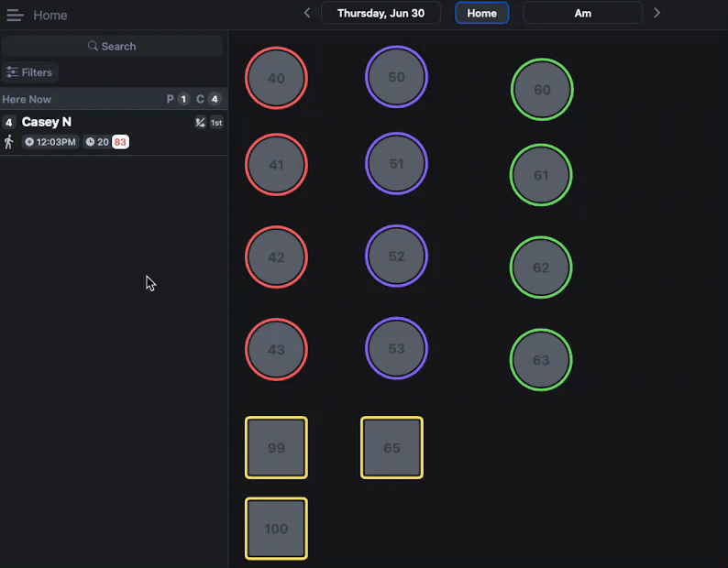Select table 40
The height and width of the screenshot is (568, 728).
click(276, 78)
